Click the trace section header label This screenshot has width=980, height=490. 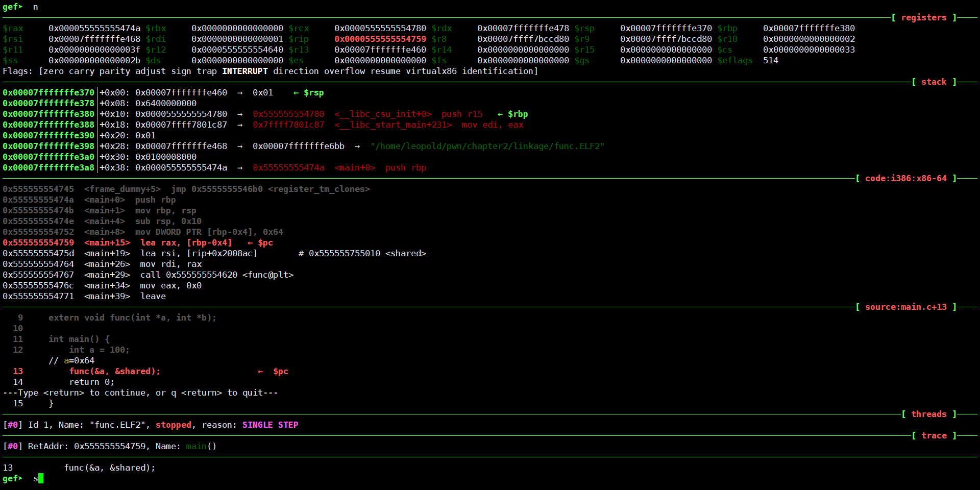934,435
